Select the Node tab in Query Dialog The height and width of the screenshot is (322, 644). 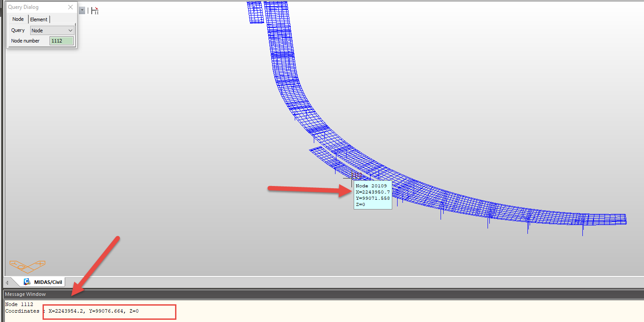18,19
